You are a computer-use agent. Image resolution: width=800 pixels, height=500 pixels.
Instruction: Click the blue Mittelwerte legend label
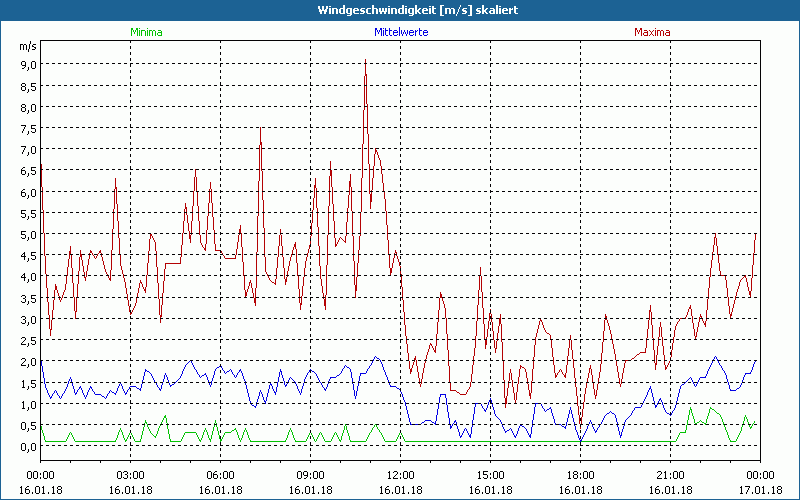coord(401,32)
